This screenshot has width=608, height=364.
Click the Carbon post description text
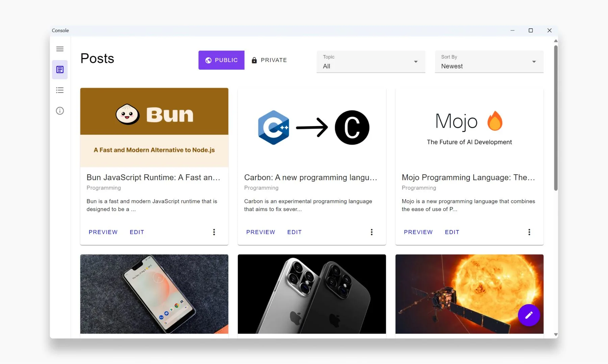(308, 205)
